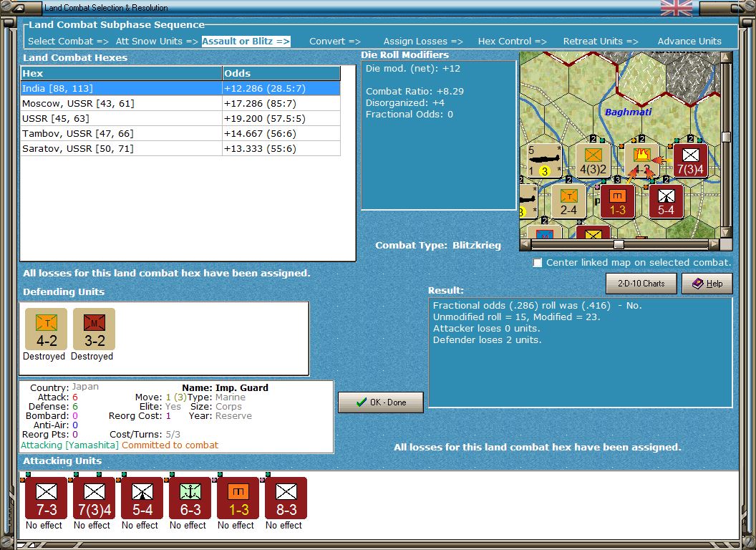Click the 7(3)4 counter on the map
Image resolution: width=756 pixels, height=550 pixels.
[x=690, y=160]
